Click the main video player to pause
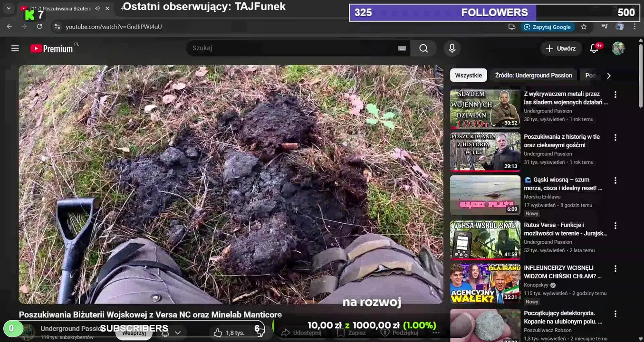The height and width of the screenshot is (342, 644). [231, 184]
